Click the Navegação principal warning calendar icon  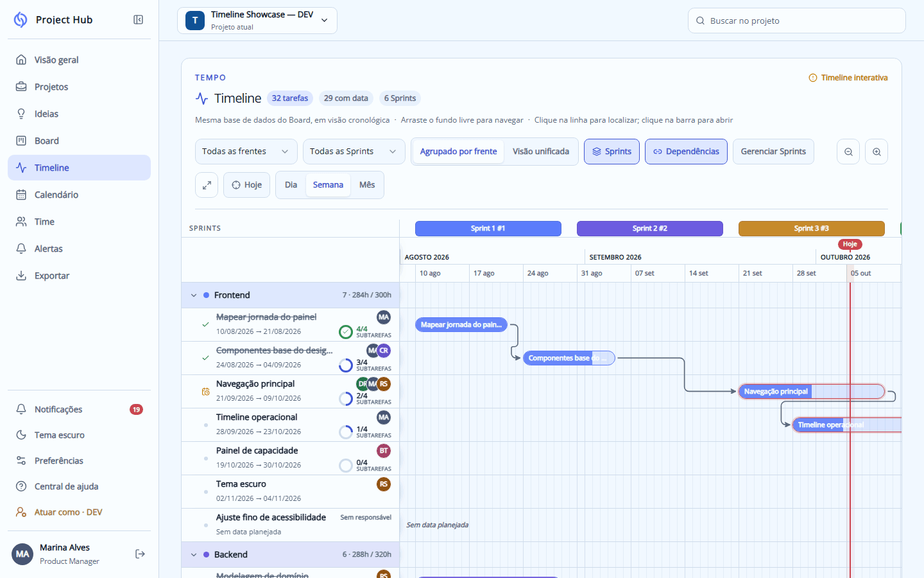(x=205, y=391)
